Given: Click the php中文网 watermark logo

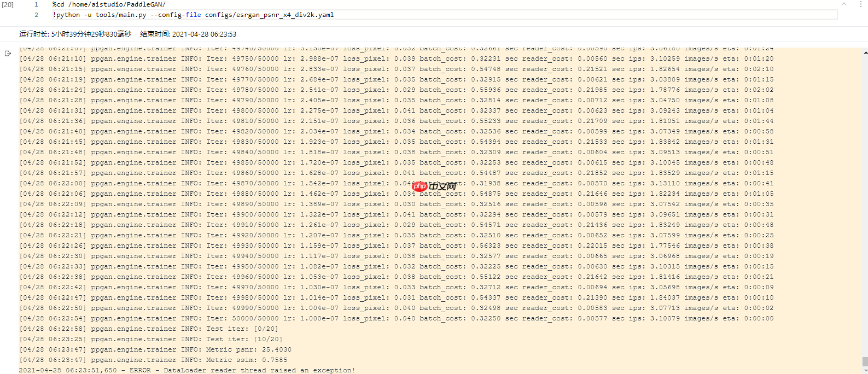Looking at the screenshot, I should click(434, 186).
